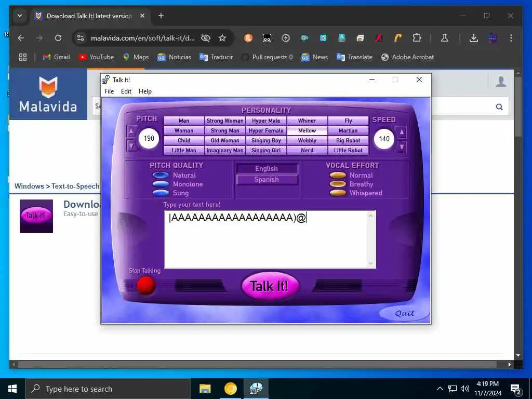Open the Gmail bookmark
The image size is (532, 399).
click(x=56, y=57)
